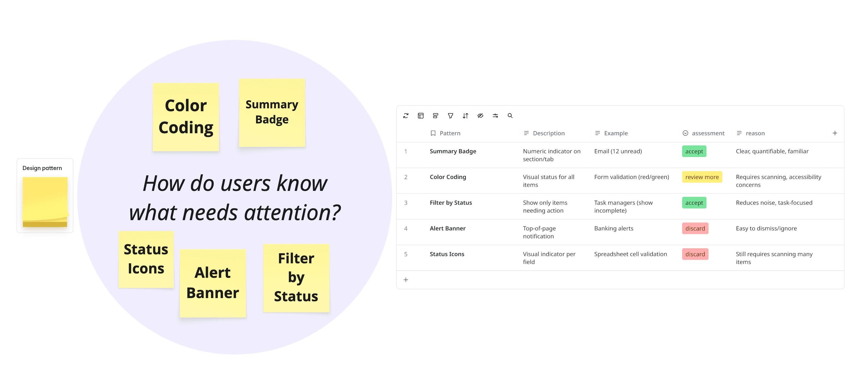Select the Filter by Status sticky note
Image resolution: width=868 pixels, height=387 pixels.
pyautogui.click(x=296, y=278)
